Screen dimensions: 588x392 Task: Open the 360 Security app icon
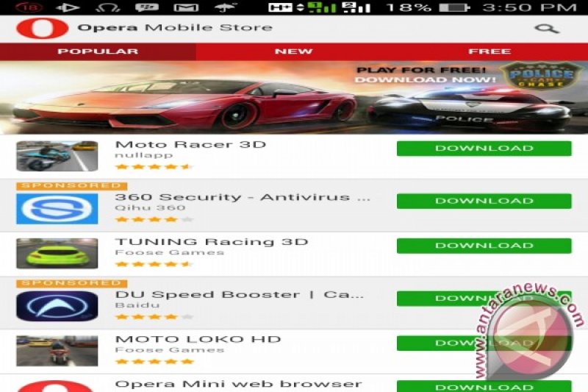tap(57, 209)
